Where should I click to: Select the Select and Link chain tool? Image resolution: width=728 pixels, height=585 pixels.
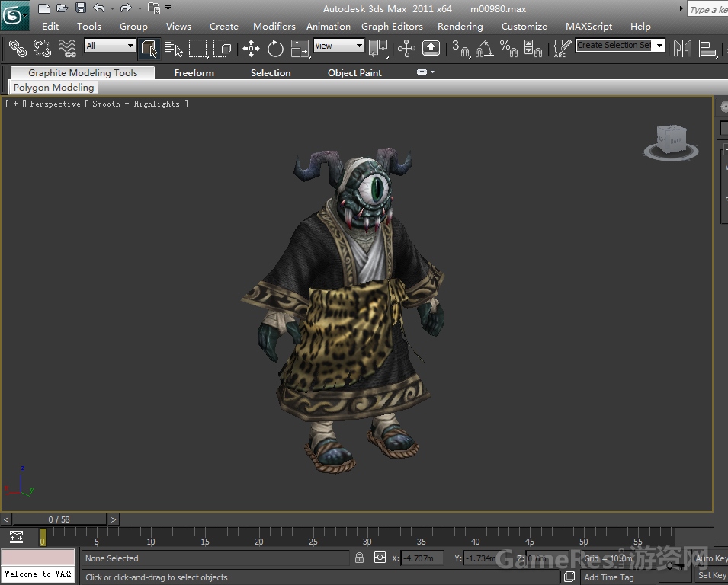[18, 48]
